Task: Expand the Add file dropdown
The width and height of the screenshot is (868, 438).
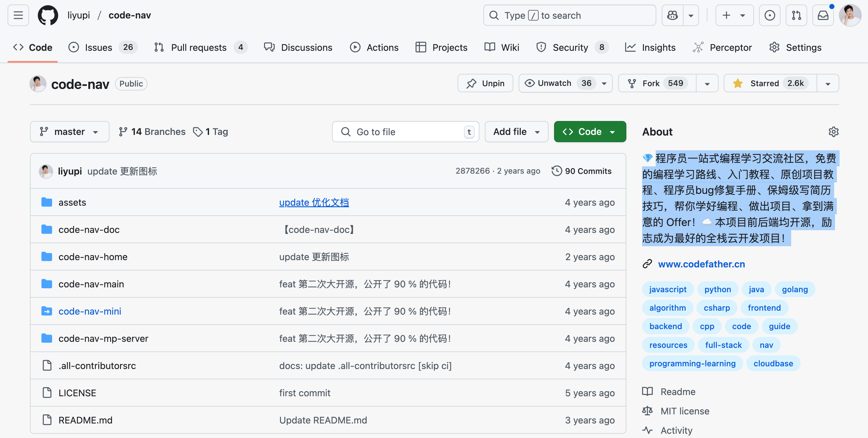Action: 516,132
